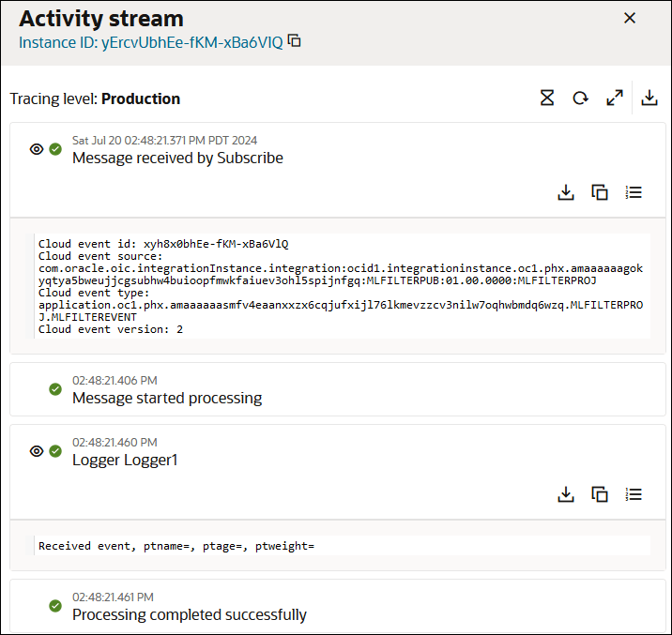Click the green status check for Logger Logger1

click(55, 451)
